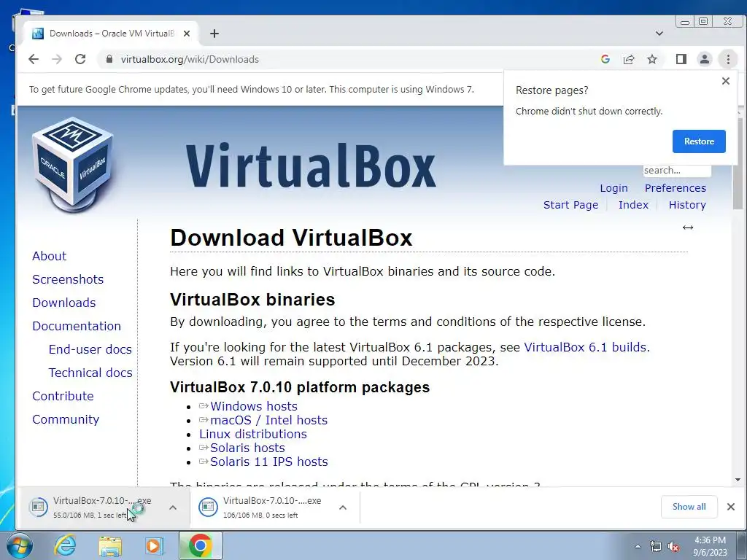Reload the VirtualBox downloads page

click(x=80, y=59)
